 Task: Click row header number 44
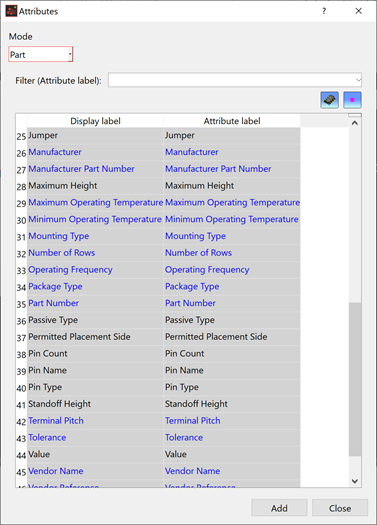[x=21, y=455]
